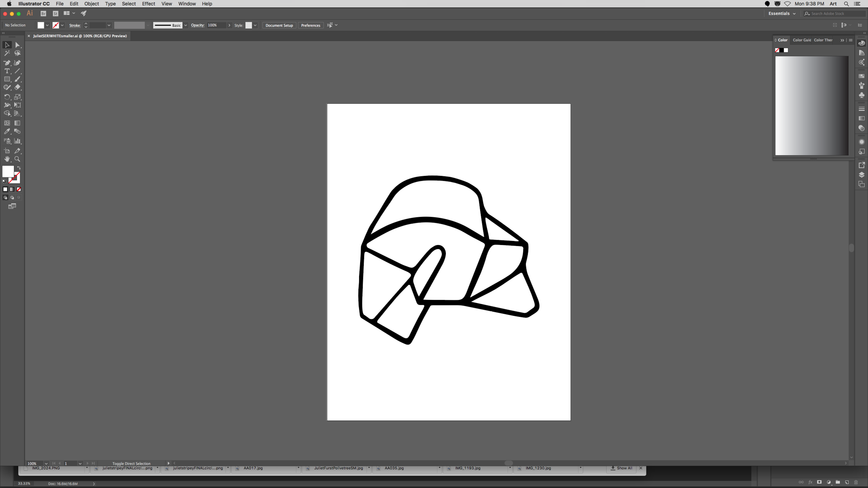Viewport: 868px width, 488px height.
Task: Switch to the Color Themes tab
Action: (x=823, y=40)
